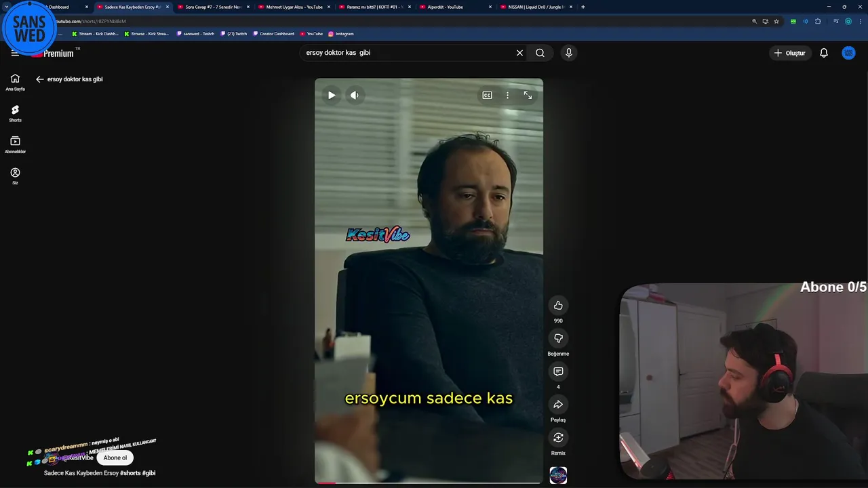The width and height of the screenshot is (868, 488).
Task: Go to Ana Sayfa in sidebar
Action: point(15,82)
